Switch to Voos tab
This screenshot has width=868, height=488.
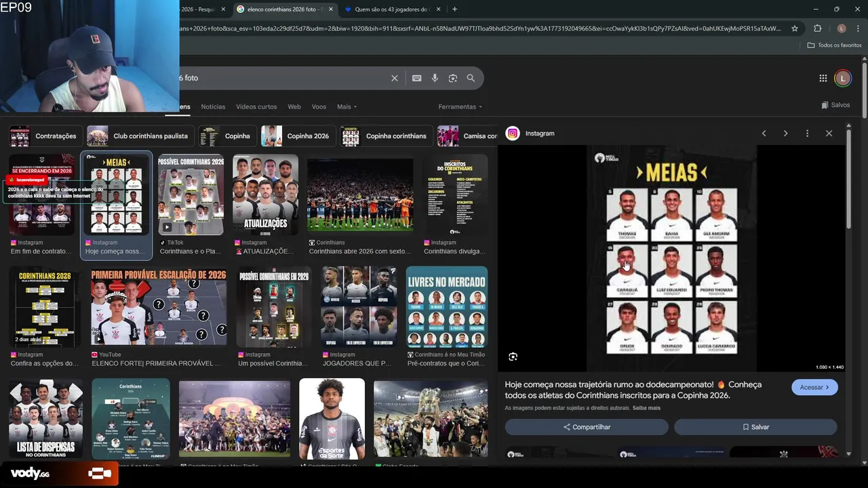(x=319, y=107)
